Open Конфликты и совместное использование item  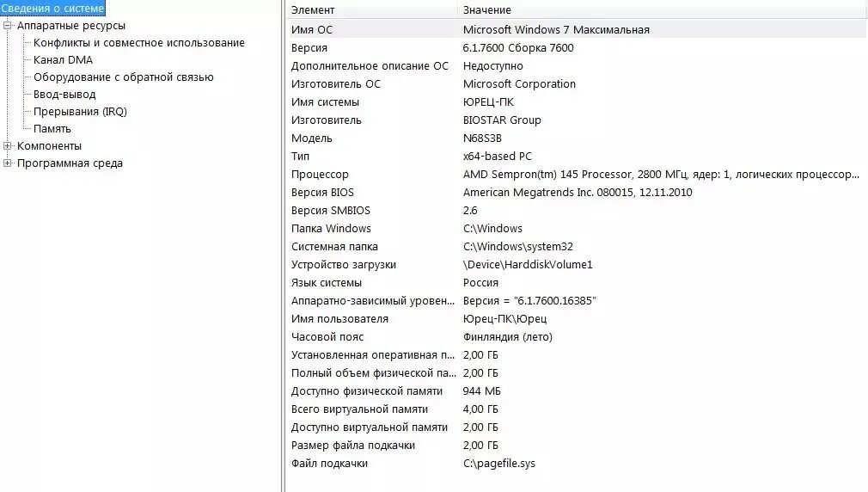click(138, 43)
